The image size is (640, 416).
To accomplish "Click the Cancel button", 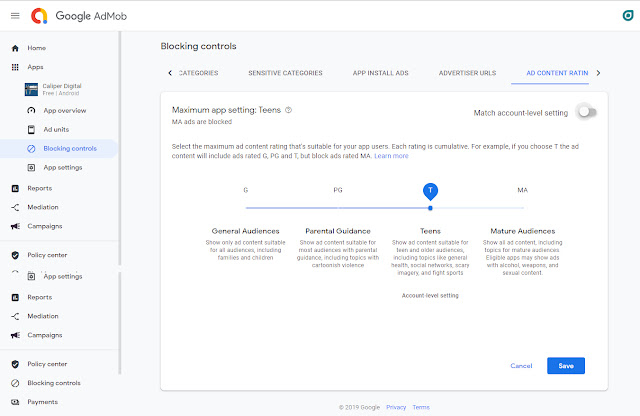I will click(521, 366).
